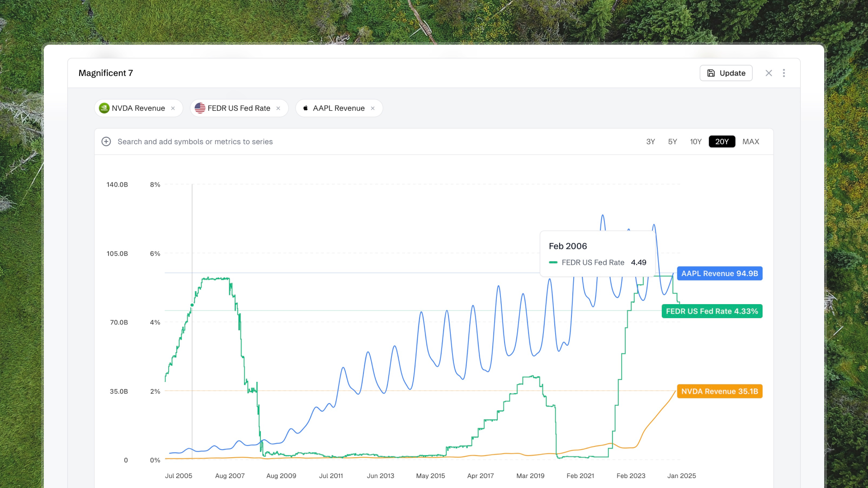Screen dimensions: 868x488
Task: Click the Jul 2011 x-axis label
Action: 331,476
